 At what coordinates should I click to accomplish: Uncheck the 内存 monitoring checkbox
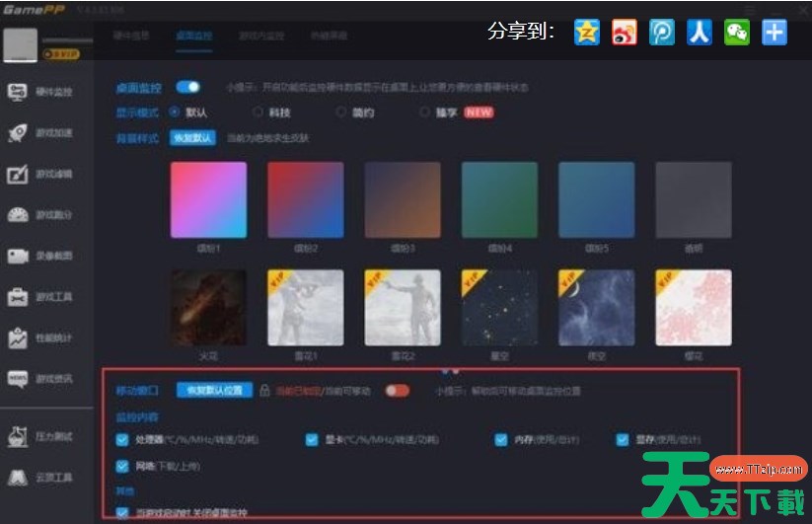point(501,439)
